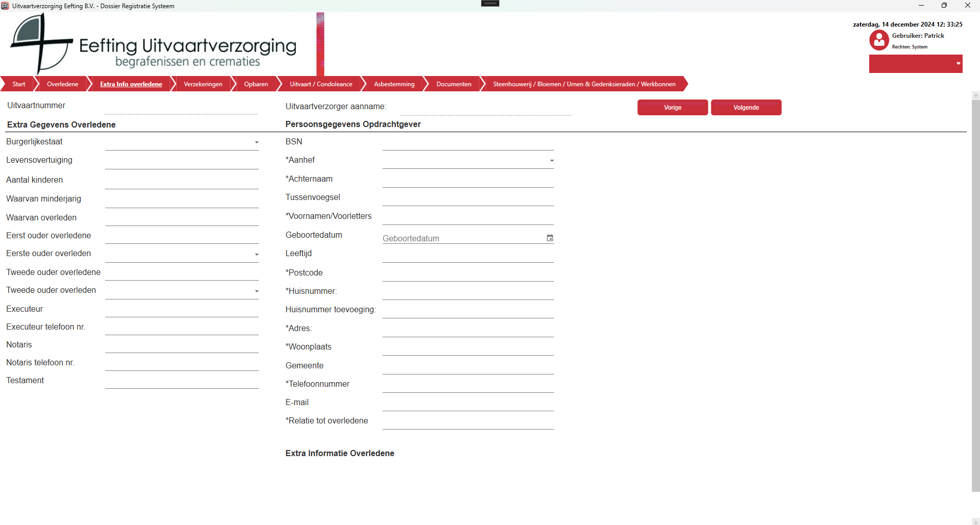Expand the red user menu dropdown
Image resolution: width=980 pixels, height=525 pixels.
(958, 64)
